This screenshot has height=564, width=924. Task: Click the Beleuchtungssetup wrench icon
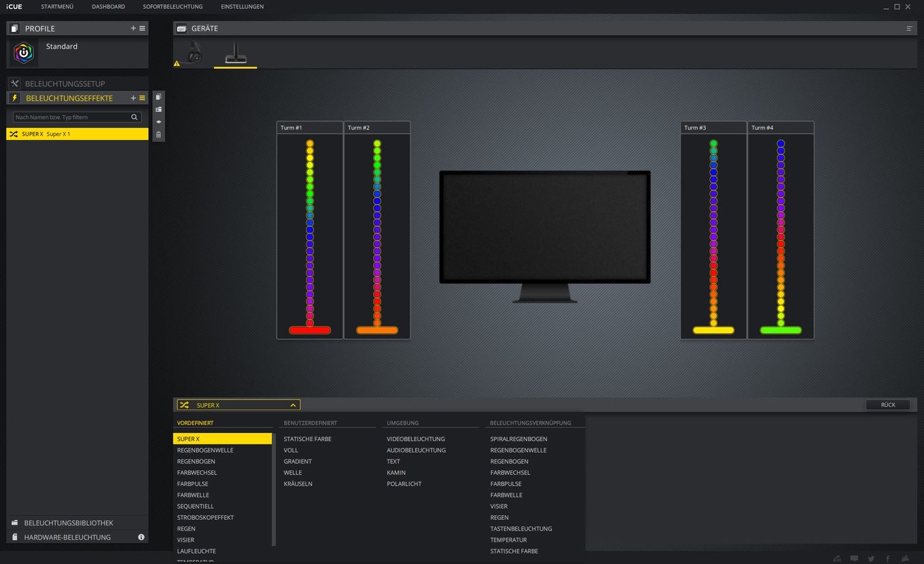point(15,84)
